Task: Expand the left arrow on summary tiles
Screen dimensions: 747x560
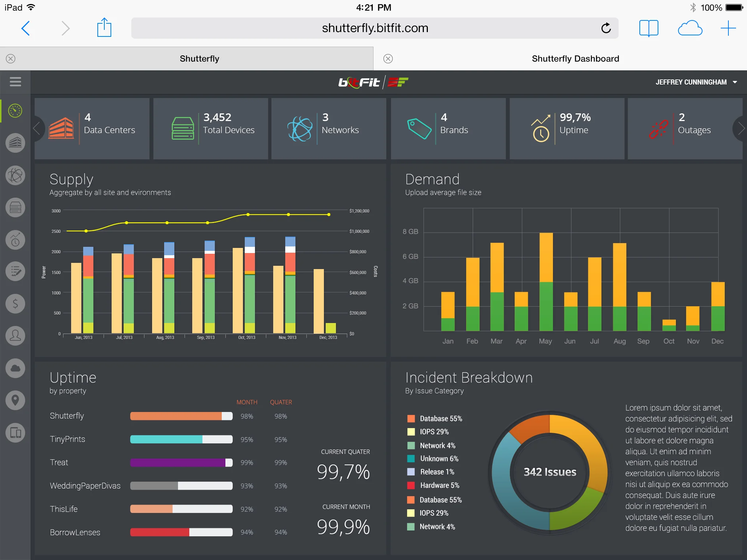Action: [x=38, y=128]
